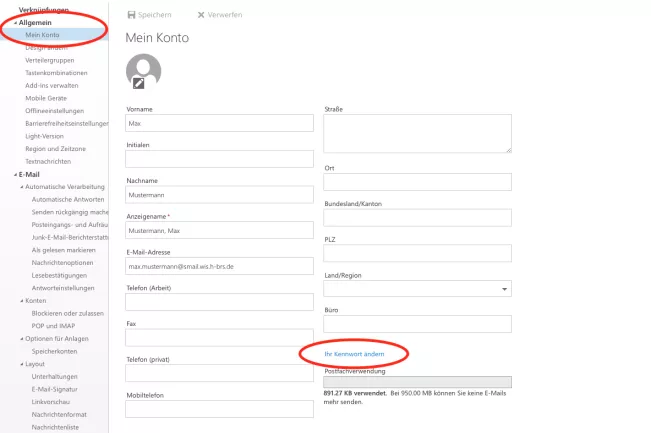
Task: Edit profile photo via pencil icon
Action: [x=138, y=83]
